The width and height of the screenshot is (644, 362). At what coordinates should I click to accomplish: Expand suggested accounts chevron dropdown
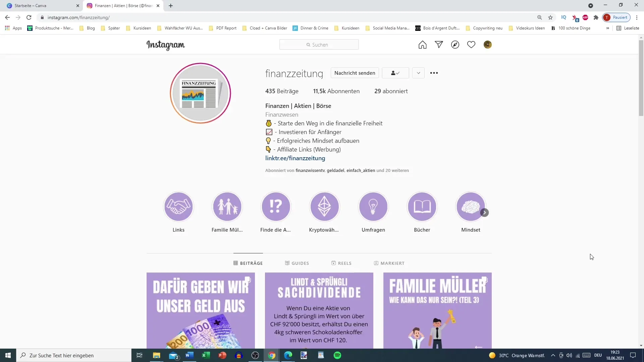click(418, 73)
